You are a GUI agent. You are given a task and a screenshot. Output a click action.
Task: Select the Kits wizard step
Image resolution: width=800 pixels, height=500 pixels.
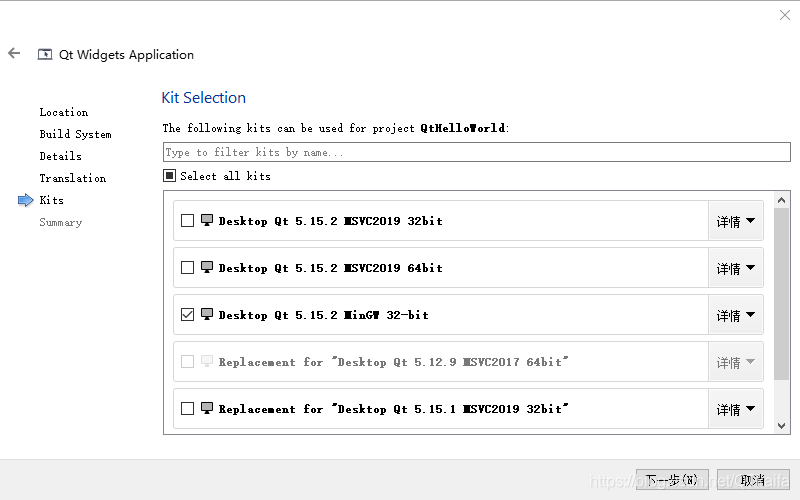52,200
